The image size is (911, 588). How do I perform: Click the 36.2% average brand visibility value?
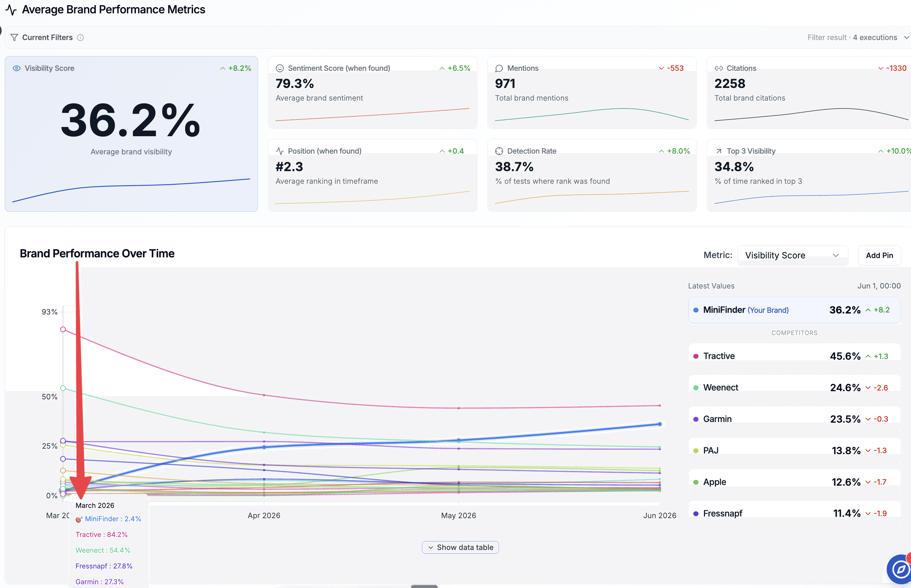tap(131, 121)
